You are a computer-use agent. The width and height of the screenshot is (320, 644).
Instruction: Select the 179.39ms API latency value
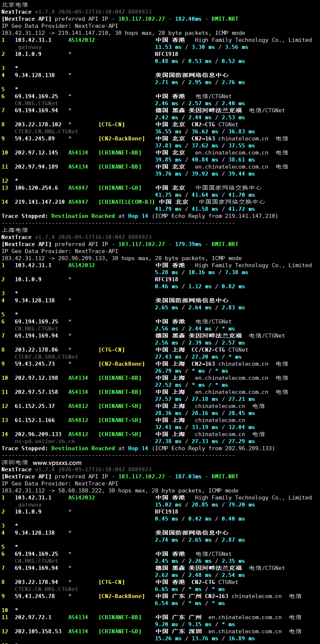point(188,244)
